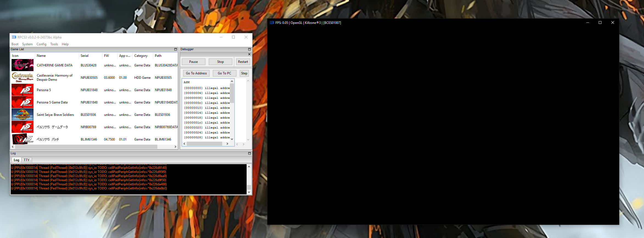Select the Persona 5 NPUB31848 HDD game icon

23,90
